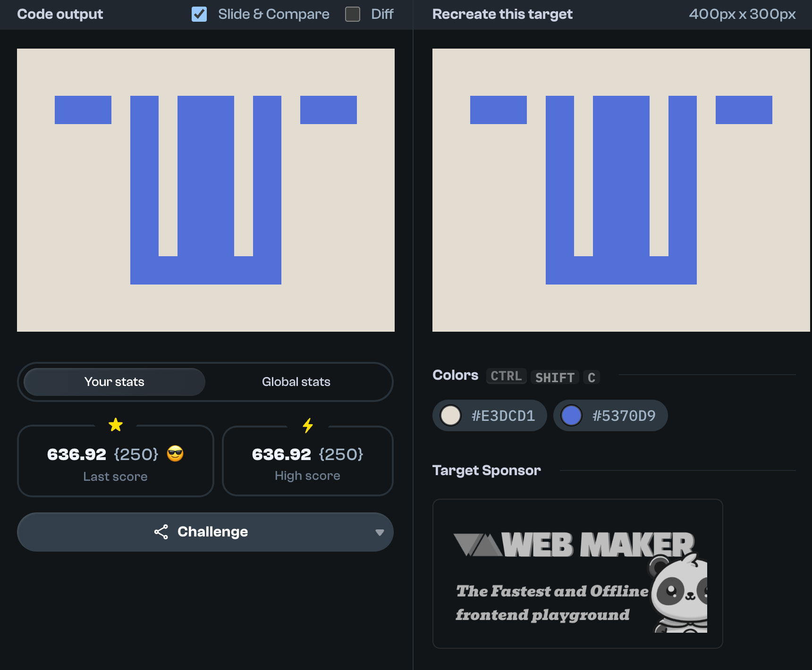812x670 pixels.
Task: Copy the #5370D9 color code
Action: click(623, 416)
